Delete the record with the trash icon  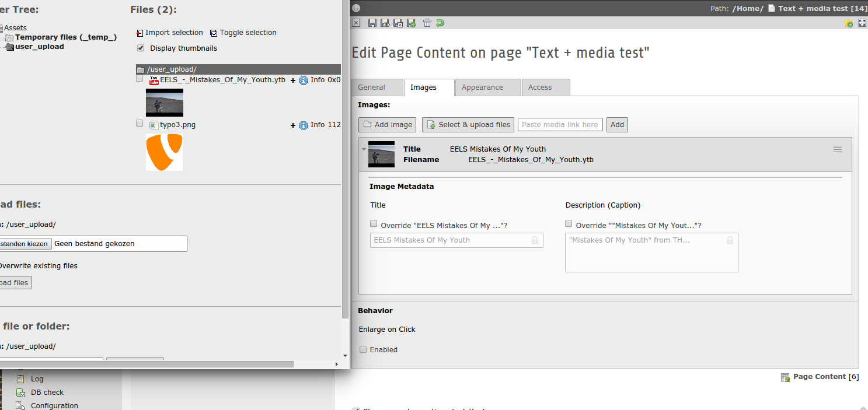427,23
